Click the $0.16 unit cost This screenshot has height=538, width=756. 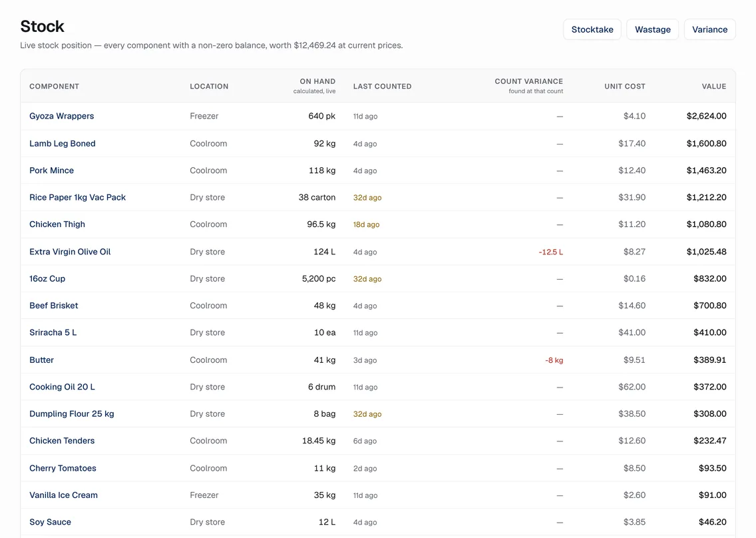634,279
